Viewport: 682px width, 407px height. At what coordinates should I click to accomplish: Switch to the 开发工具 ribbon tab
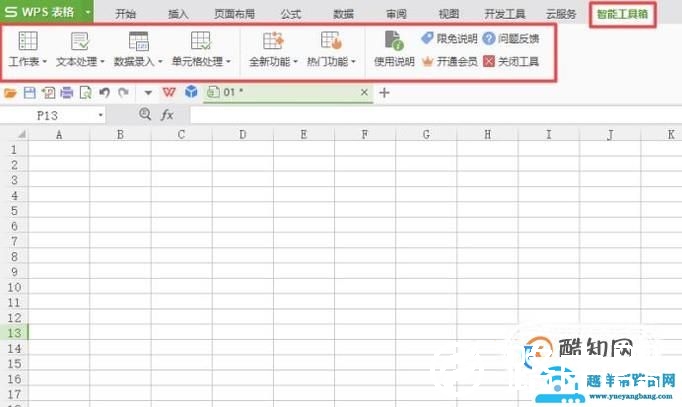coord(505,14)
